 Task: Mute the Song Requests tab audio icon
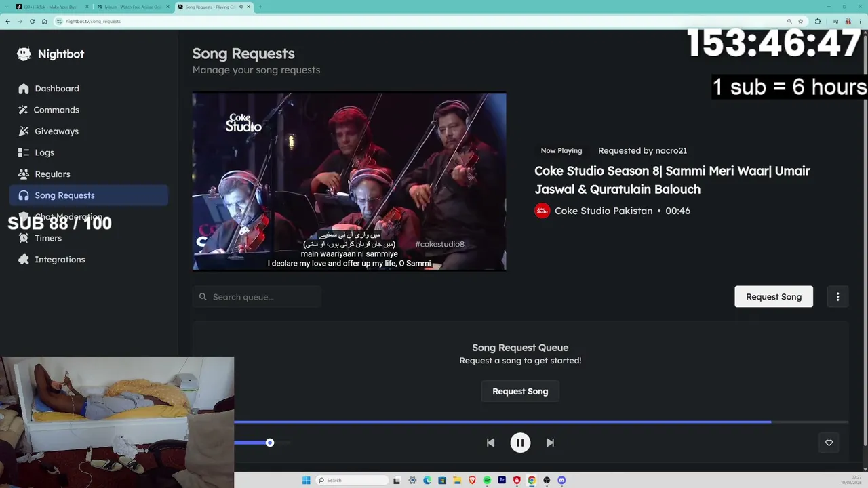click(240, 7)
